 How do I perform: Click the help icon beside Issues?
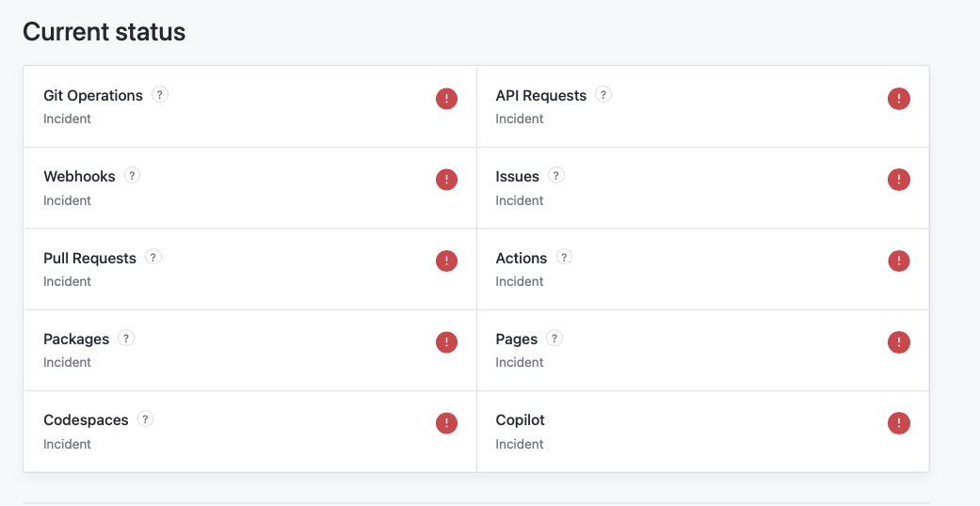[556, 176]
